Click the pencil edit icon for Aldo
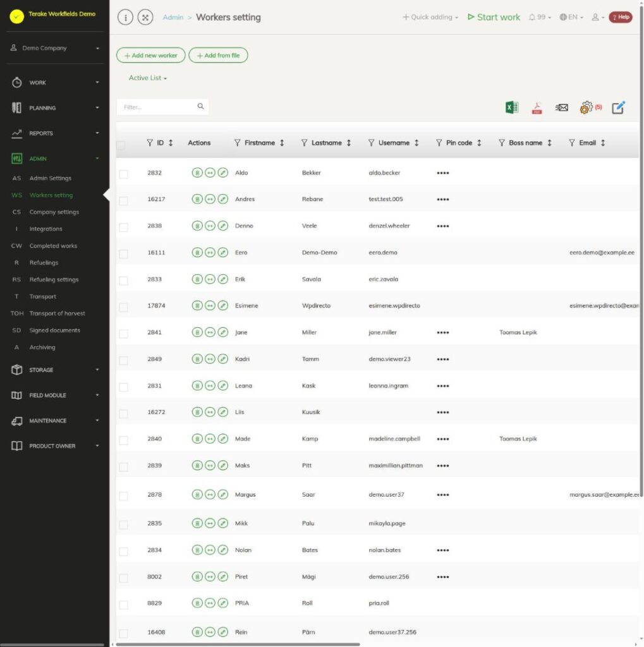Viewport: 644px width, 647px height. (223, 172)
